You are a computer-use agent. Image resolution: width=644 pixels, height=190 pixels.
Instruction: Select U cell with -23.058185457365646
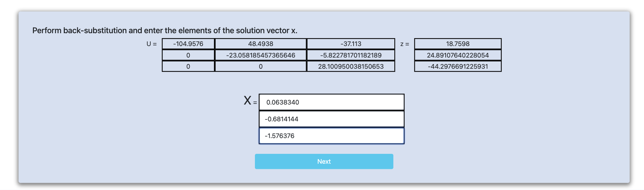(260, 55)
